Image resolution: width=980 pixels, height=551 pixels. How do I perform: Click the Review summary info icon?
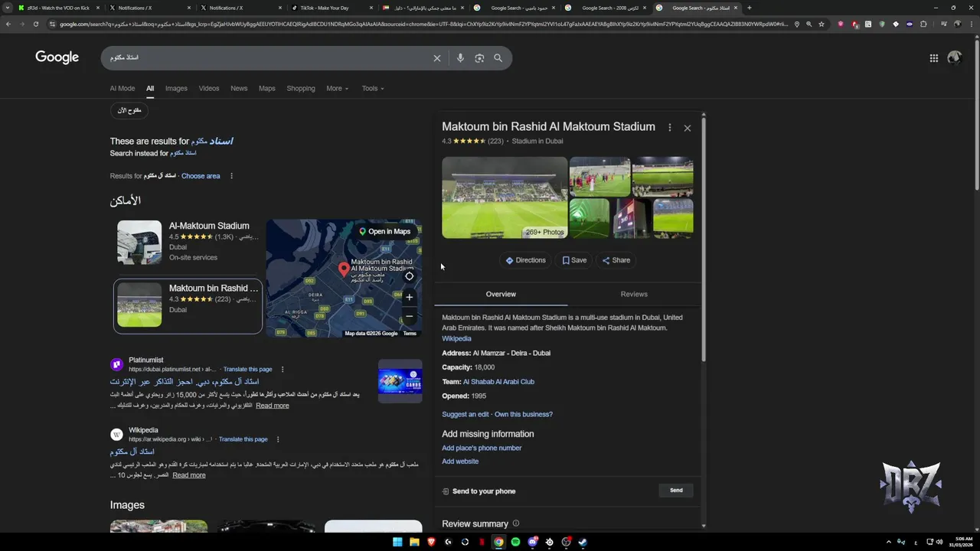(x=516, y=523)
